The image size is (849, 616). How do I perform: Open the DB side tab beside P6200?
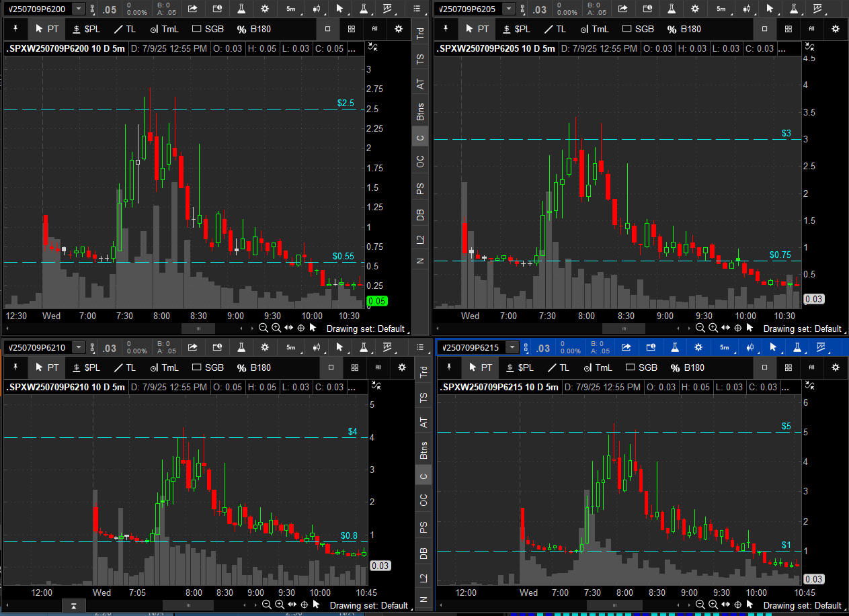(x=421, y=215)
